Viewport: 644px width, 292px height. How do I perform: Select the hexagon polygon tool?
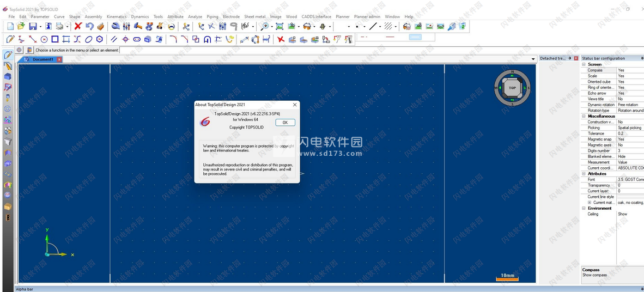click(99, 39)
